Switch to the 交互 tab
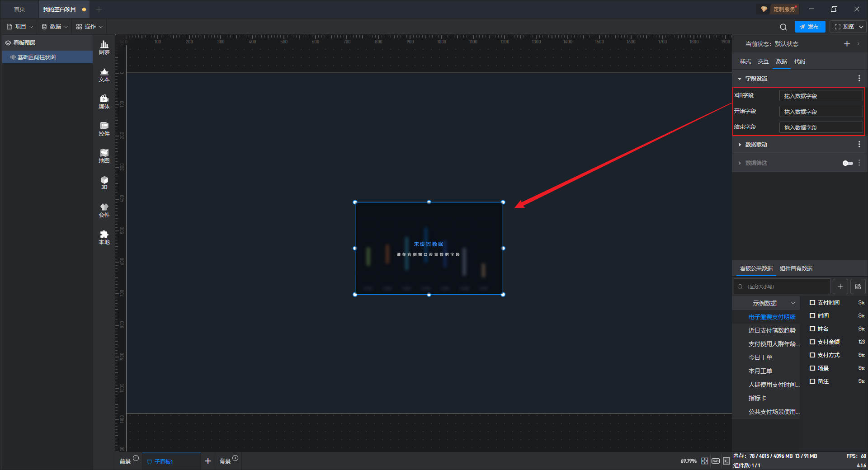The image size is (868, 470). 763,61
